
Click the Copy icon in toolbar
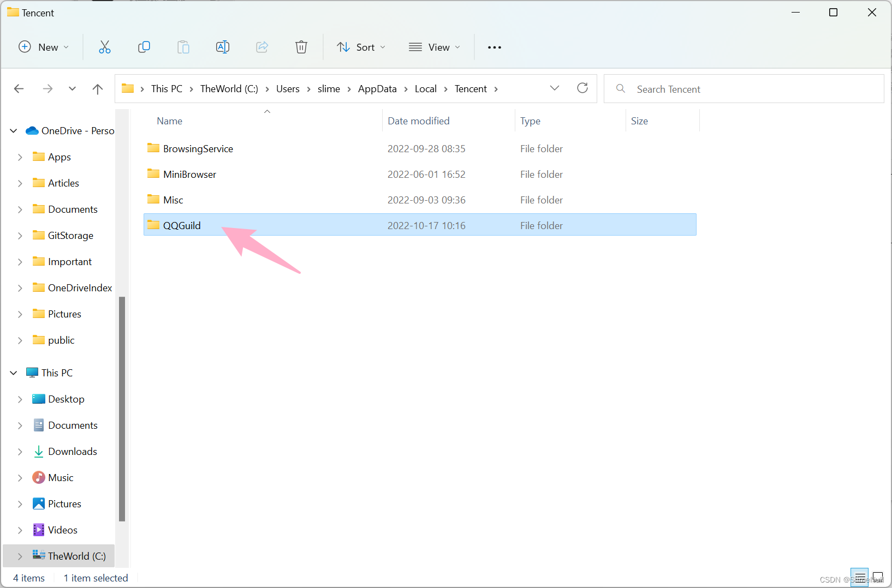click(144, 47)
